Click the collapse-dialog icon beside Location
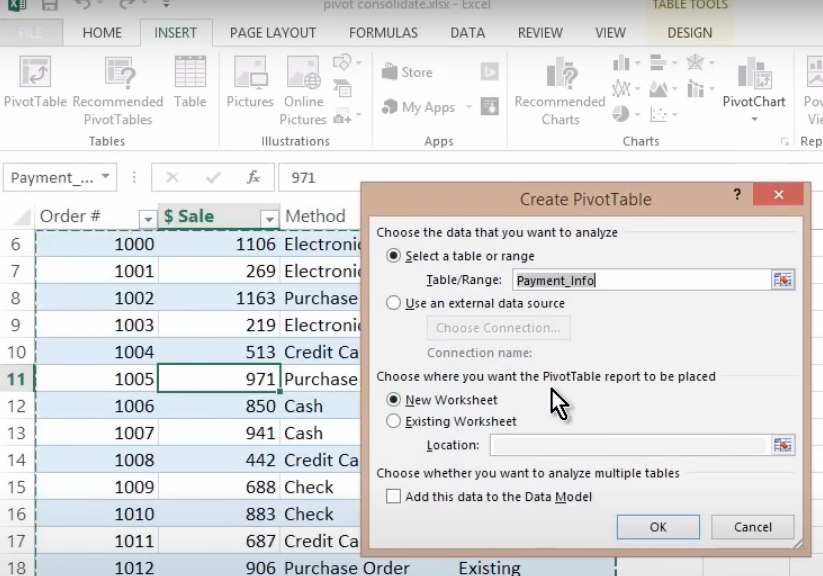The image size is (823, 576). 783,445
